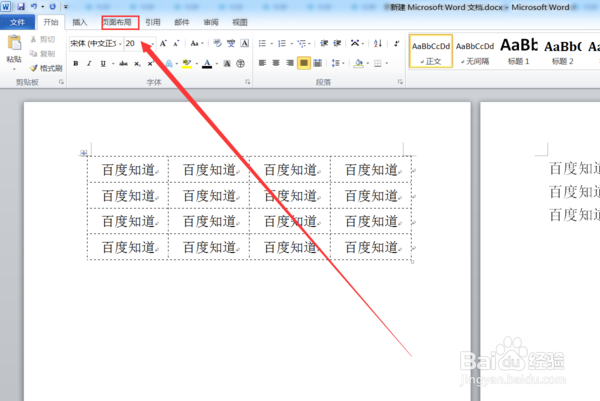Apply the 标题 2 style

pos(562,51)
